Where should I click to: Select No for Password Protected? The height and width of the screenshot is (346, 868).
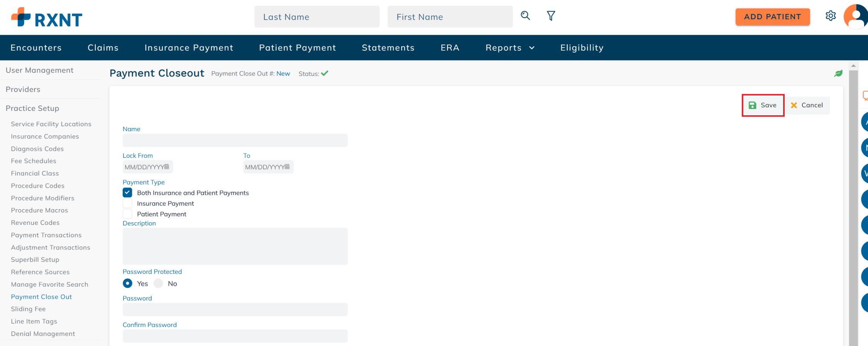(158, 284)
